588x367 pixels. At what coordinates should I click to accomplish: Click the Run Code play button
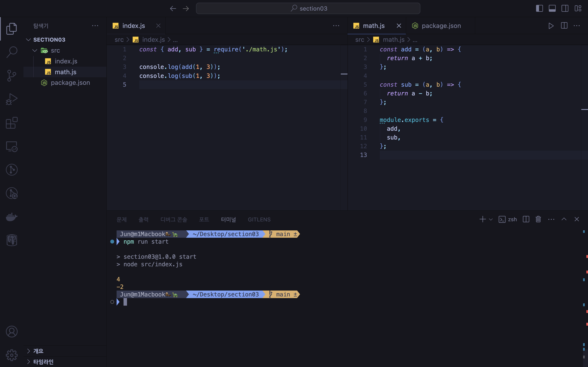[551, 26]
